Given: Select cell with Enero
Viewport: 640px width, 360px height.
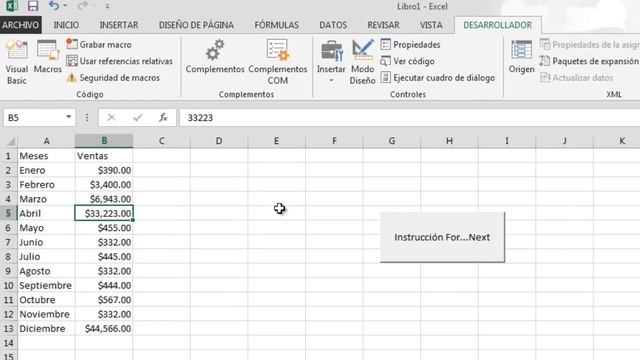Looking at the screenshot, I should 46,170.
